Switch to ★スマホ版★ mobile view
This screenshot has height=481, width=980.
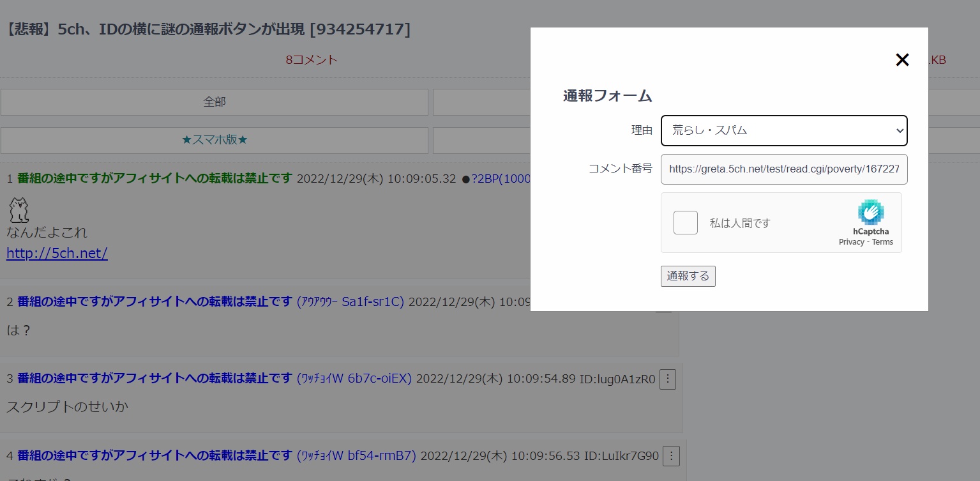pyautogui.click(x=215, y=140)
